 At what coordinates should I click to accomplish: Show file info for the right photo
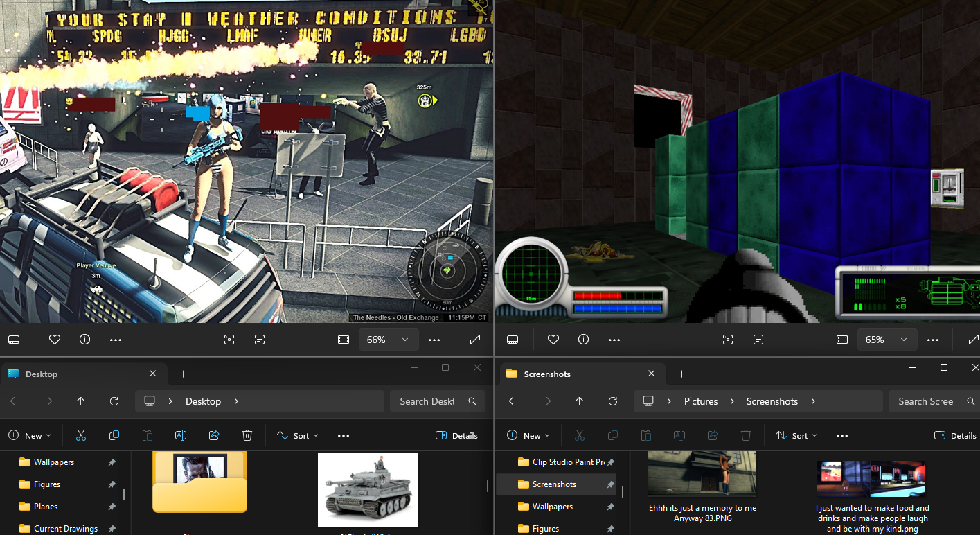click(x=583, y=340)
